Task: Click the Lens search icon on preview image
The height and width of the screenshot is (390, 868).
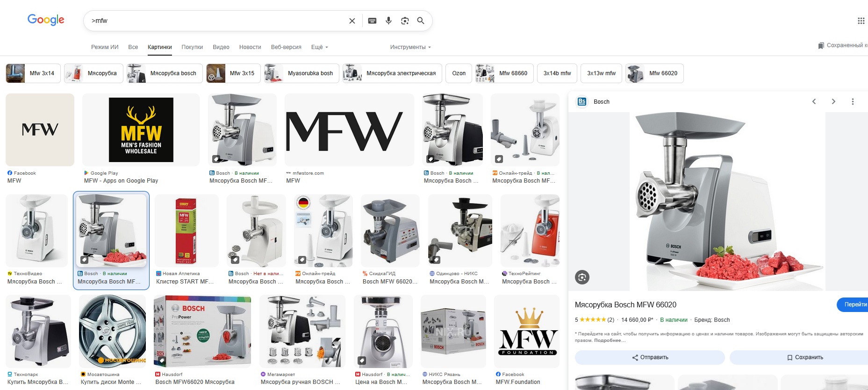Action: click(x=582, y=277)
